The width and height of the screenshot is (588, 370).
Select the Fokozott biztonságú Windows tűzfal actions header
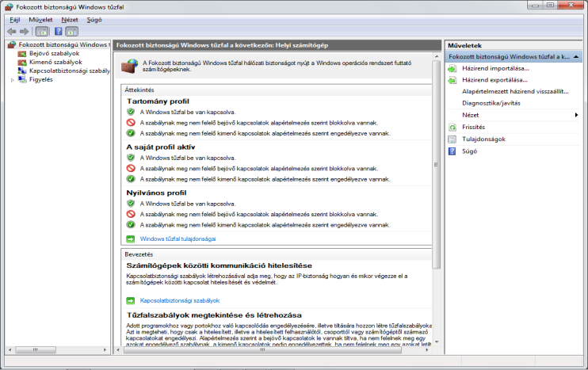pos(514,56)
